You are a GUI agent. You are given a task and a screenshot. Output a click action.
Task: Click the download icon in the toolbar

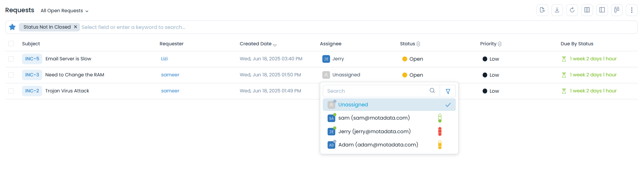(x=557, y=10)
